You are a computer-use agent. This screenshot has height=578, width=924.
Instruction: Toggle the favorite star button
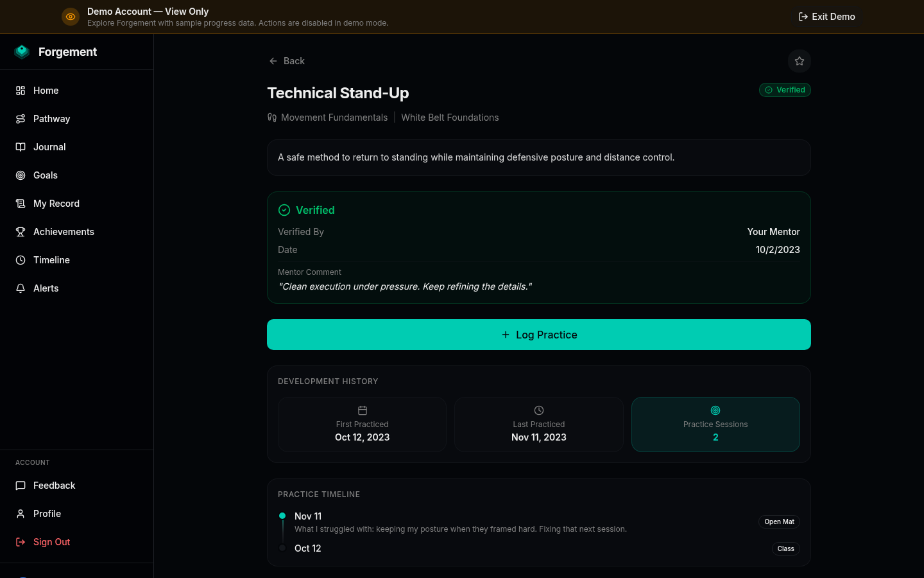tap(800, 61)
